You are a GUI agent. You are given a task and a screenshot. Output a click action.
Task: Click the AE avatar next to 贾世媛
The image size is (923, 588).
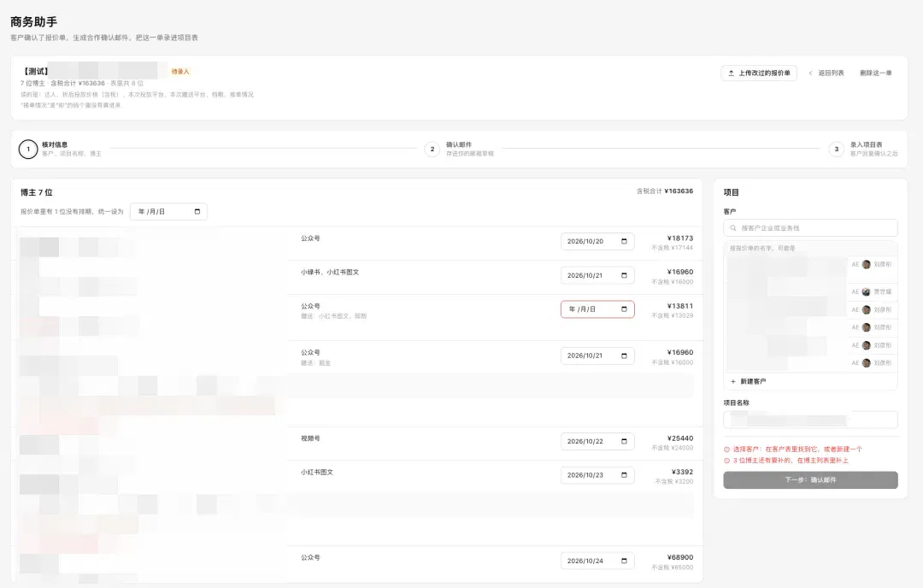tap(866, 292)
